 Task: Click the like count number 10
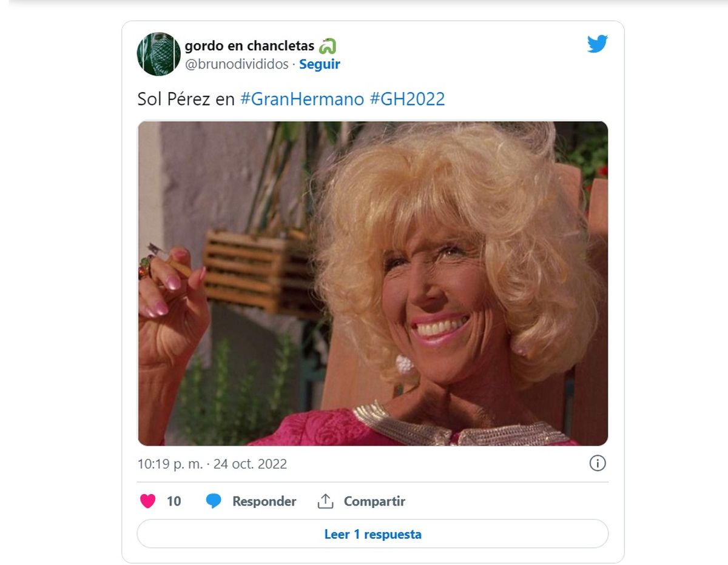point(174,501)
